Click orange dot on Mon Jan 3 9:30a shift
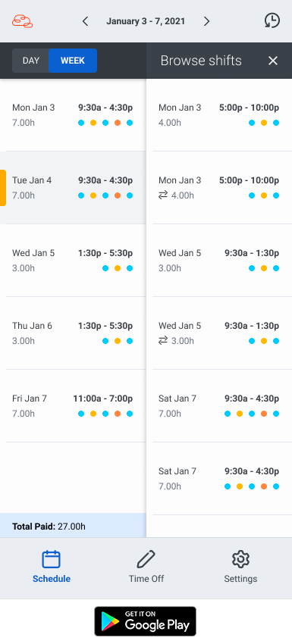 coord(118,123)
